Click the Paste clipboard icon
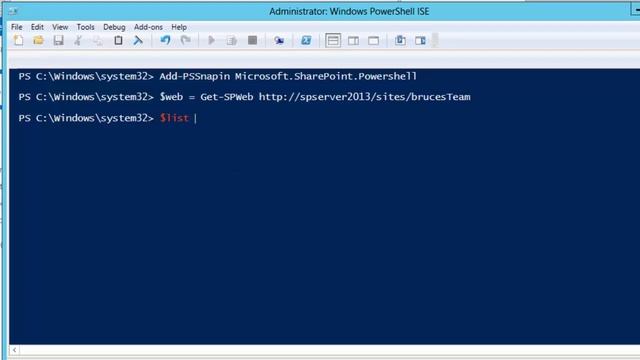The height and width of the screenshot is (360, 640). point(118,40)
